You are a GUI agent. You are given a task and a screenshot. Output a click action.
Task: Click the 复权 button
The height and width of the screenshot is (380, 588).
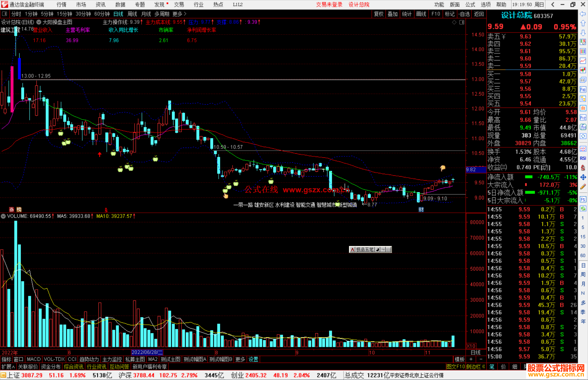378,14
